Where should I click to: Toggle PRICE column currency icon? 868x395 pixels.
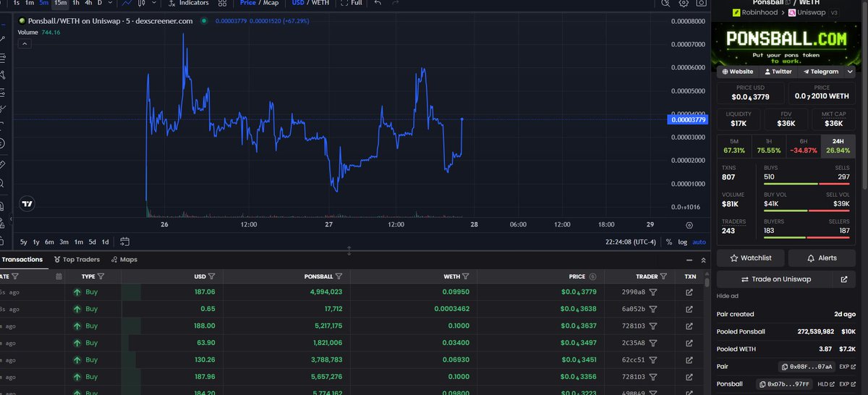pyautogui.click(x=592, y=276)
